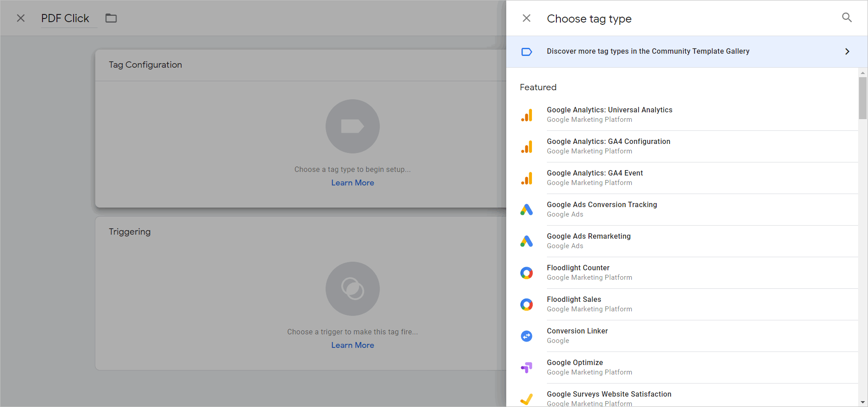Close the Choose tag type panel
This screenshot has width=868, height=407.
tap(526, 18)
